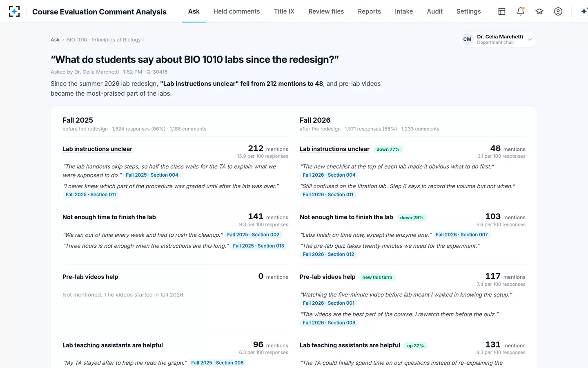
Task: Click the "new this term" badge
Action: click(377, 277)
